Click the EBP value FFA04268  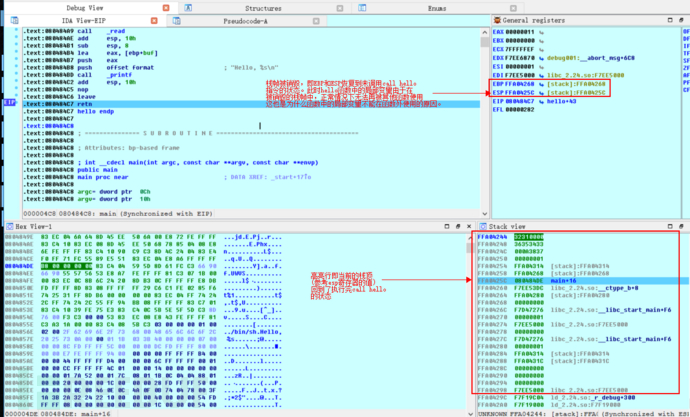click(x=520, y=84)
